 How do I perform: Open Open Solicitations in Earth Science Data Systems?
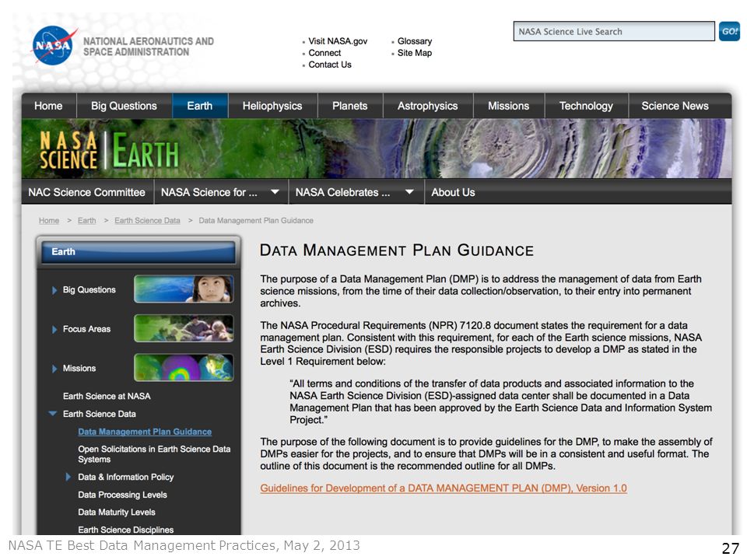click(154, 453)
